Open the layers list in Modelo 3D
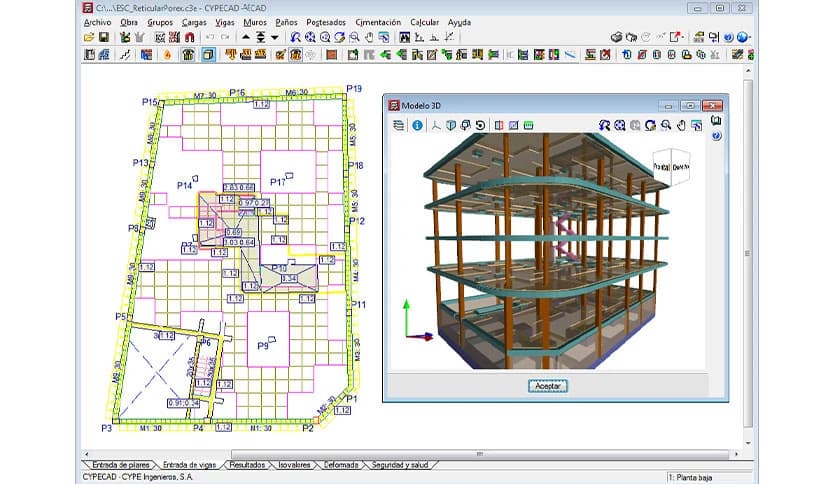 (x=399, y=126)
